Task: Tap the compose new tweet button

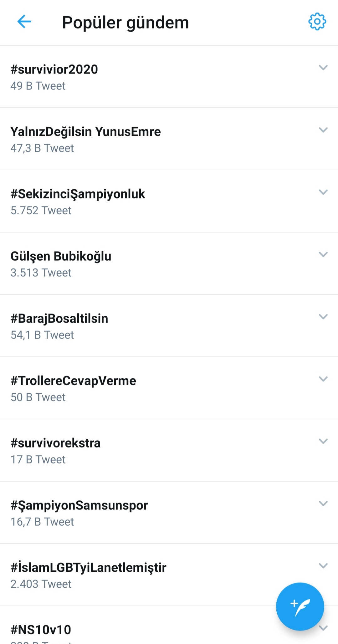Action: pyautogui.click(x=300, y=606)
